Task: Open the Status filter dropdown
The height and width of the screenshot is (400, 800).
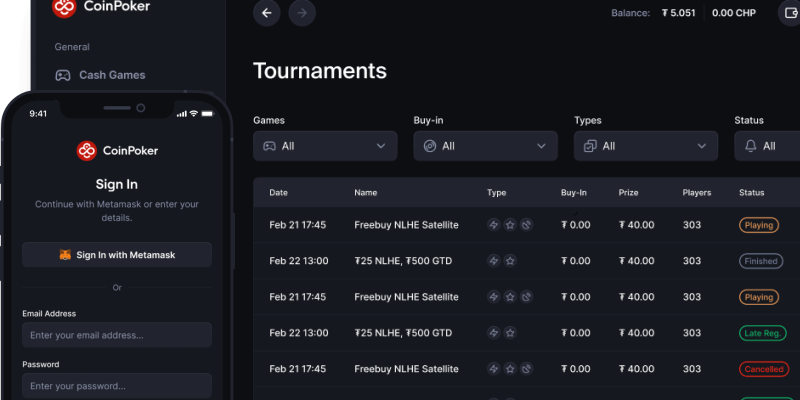Action: coord(767,146)
